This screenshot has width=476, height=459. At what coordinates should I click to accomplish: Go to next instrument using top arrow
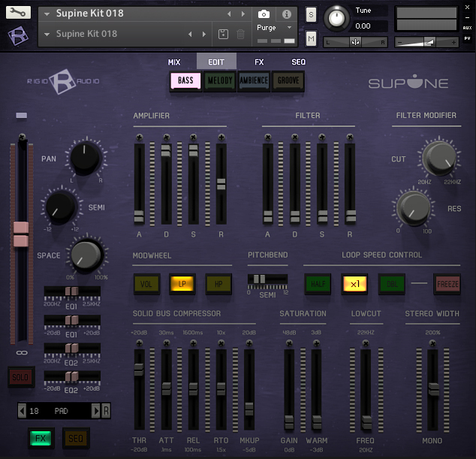(x=243, y=14)
